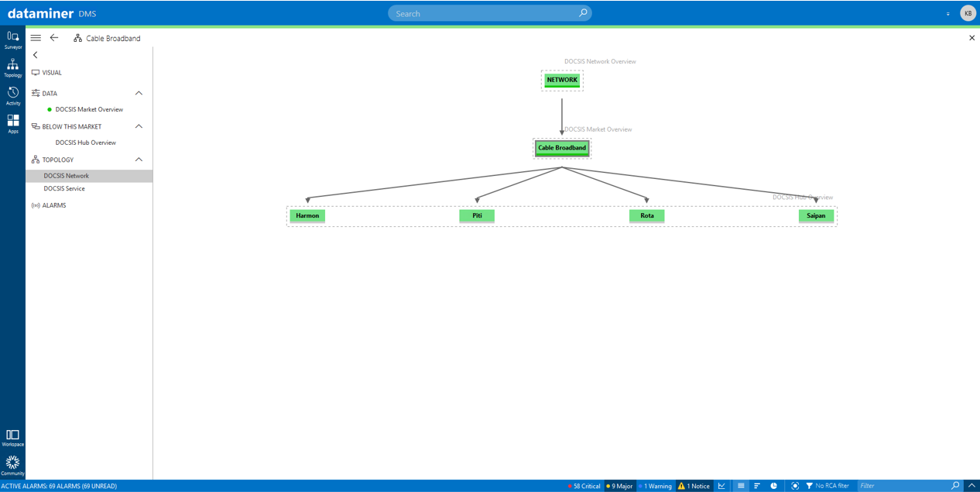Click the KB user avatar

pyautogui.click(x=968, y=13)
